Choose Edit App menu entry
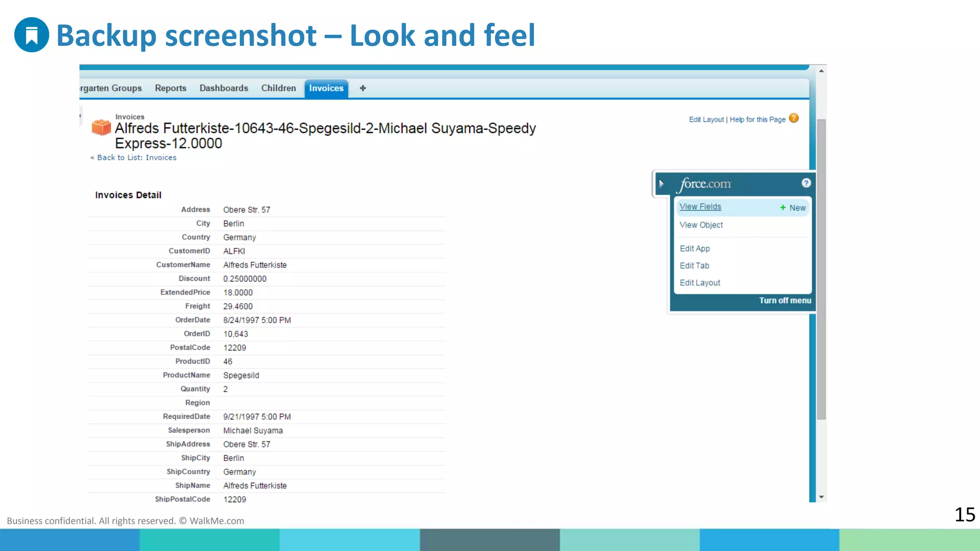Viewport: 980px width, 551px height. click(694, 249)
